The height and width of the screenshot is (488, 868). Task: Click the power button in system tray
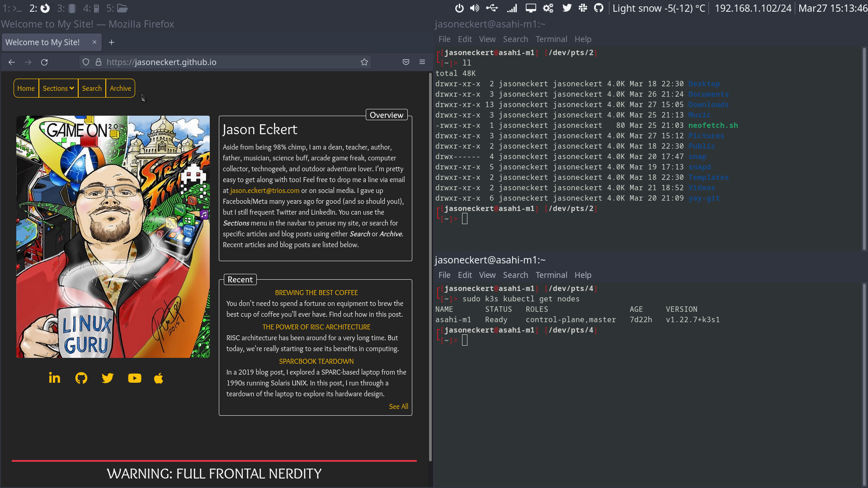(x=459, y=8)
